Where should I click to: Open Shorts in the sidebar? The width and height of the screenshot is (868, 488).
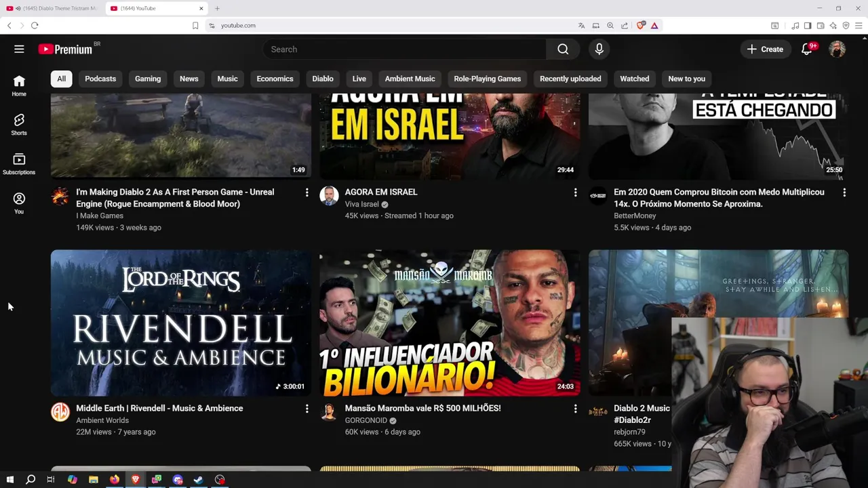point(19,125)
